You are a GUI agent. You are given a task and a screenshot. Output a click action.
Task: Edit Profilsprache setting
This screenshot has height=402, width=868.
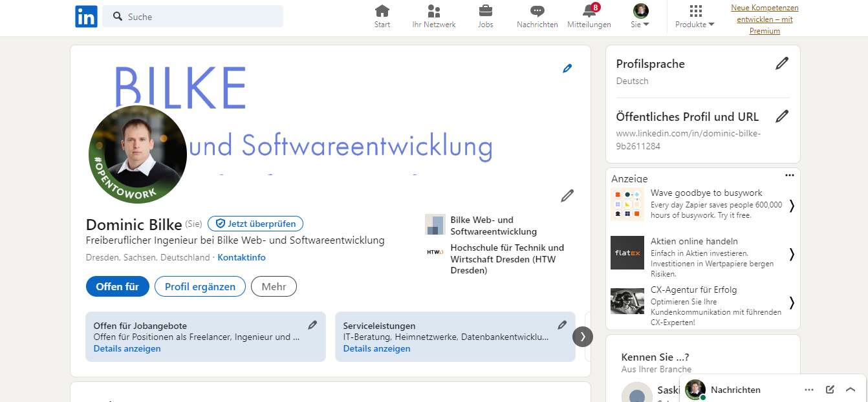tap(782, 63)
